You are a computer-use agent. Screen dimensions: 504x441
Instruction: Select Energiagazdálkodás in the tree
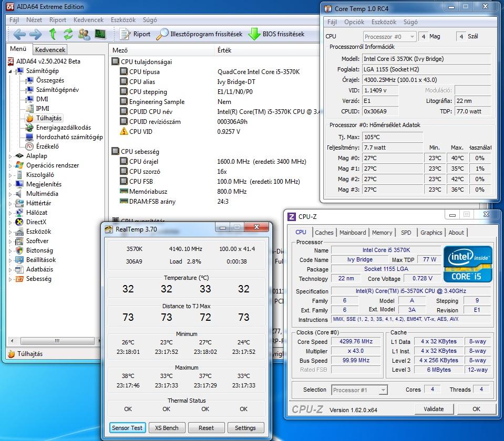(63, 128)
